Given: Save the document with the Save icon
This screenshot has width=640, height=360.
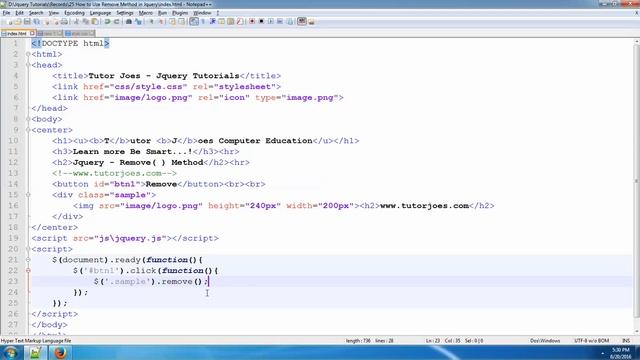Looking at the screenshot, I should 27,22.
